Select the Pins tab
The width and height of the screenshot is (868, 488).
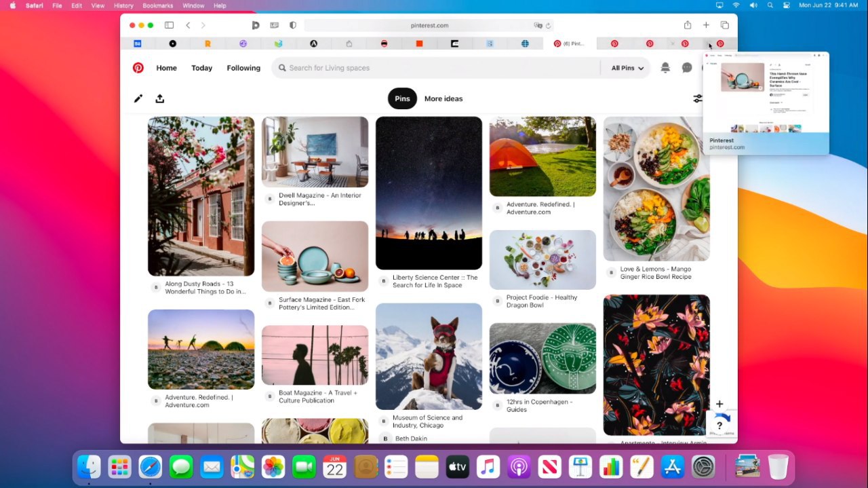[x=403, y=98]
